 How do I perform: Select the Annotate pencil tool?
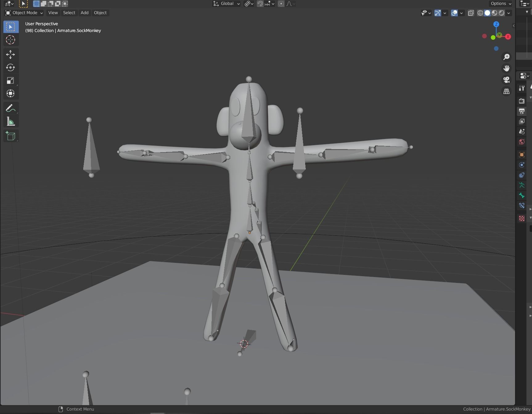point(10,108)
